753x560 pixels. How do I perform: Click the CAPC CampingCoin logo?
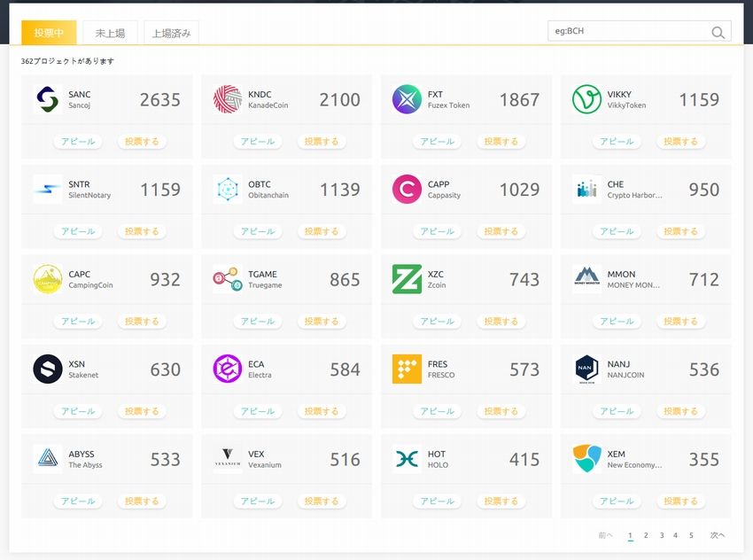point(48,279)
